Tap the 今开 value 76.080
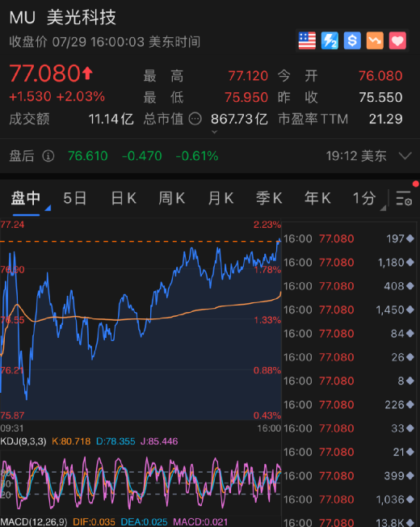 click(380, 76)
